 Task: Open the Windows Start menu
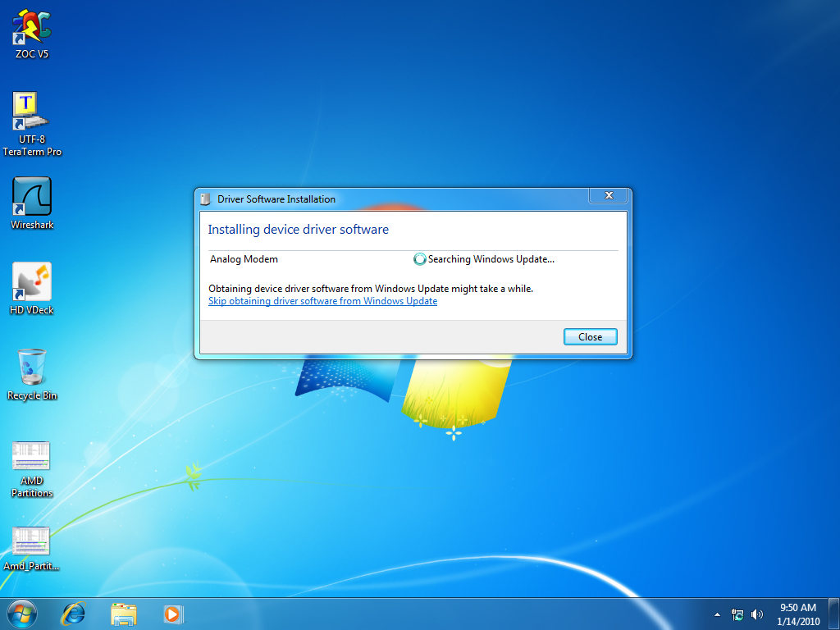click(x=22, y=614)
